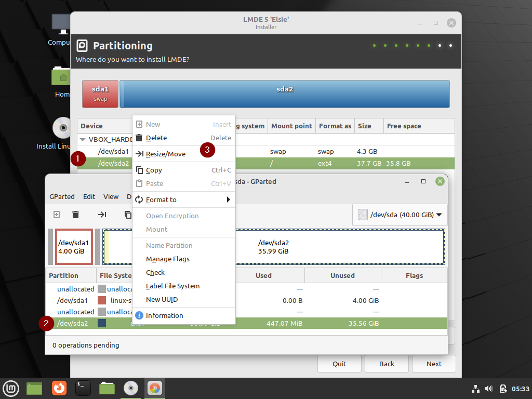Click the Unused column header in GParted
Image resolution: width=532 pixels, height=399 pixels.
[343, 275]
